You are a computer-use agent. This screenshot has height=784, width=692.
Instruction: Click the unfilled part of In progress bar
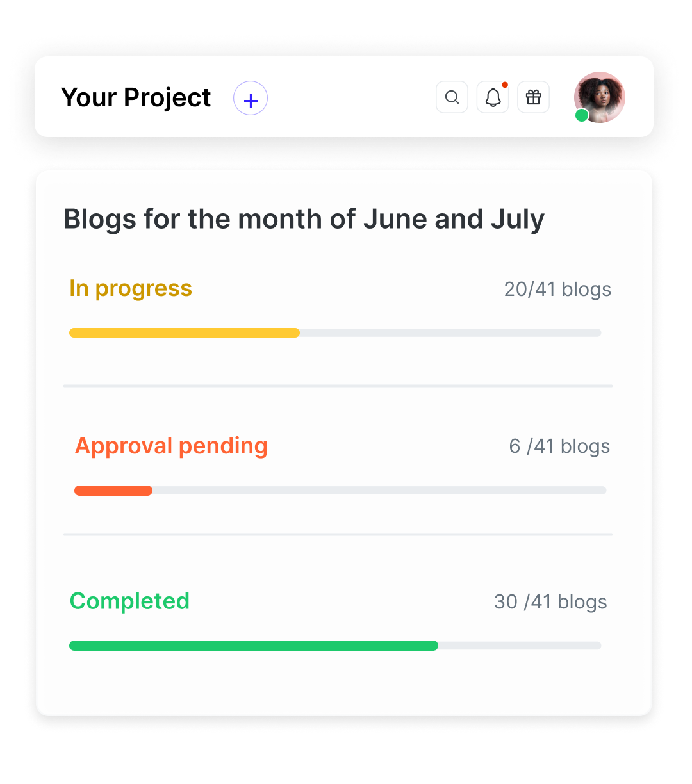point(450,333)
